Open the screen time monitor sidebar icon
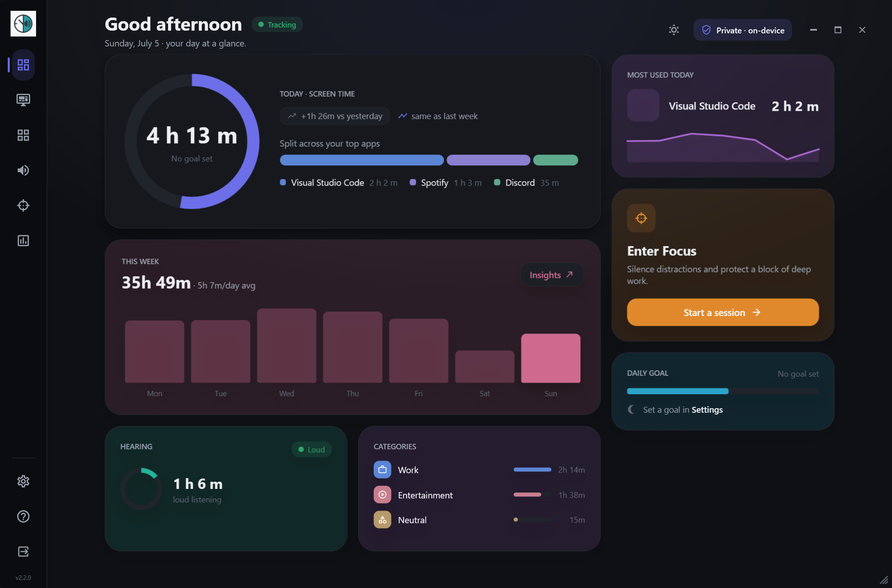Screen dimensions: 892x588 (23, 100)
